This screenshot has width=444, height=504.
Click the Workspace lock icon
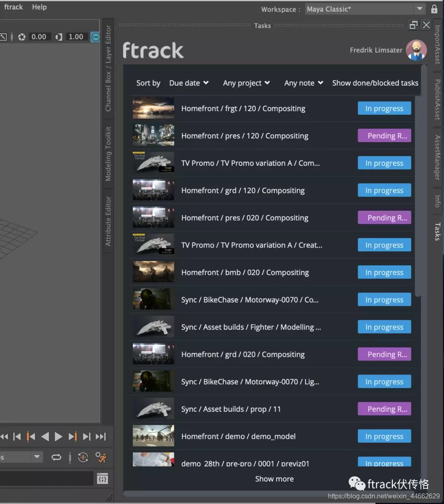pyautogui.click(x=434, y=9)
